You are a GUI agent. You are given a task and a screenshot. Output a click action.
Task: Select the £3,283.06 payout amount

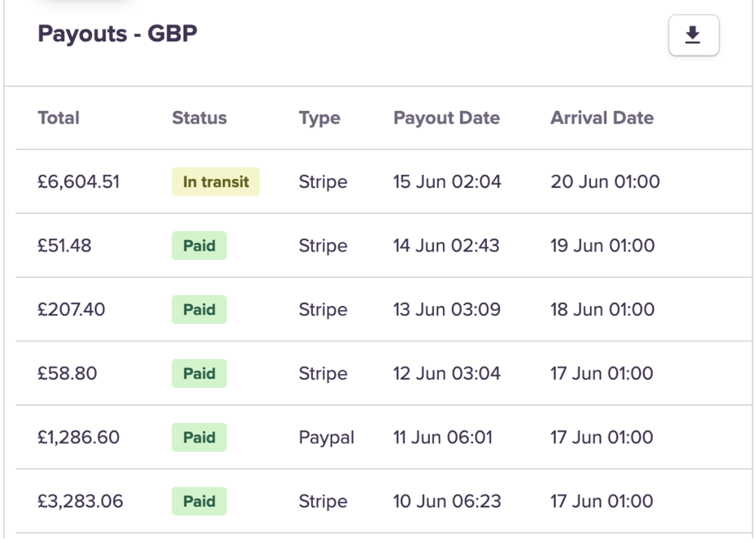80,501
